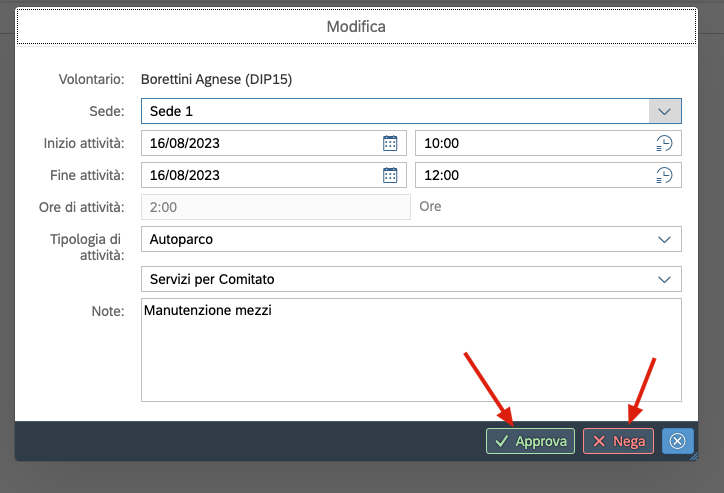The image size is (724, 493).
Task: Open the calendar picker for Inizio attività
Action: click(390, 143)
